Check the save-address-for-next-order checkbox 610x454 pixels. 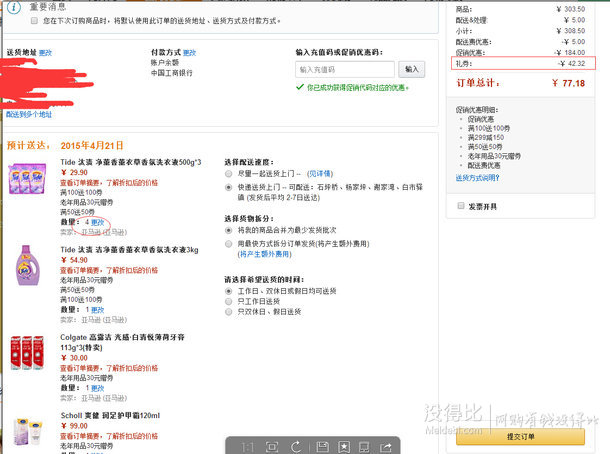[x=34, y=20]
